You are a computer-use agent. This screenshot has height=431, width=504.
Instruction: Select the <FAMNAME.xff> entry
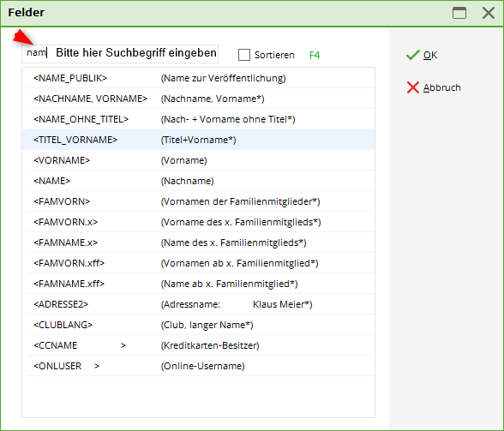198,284
